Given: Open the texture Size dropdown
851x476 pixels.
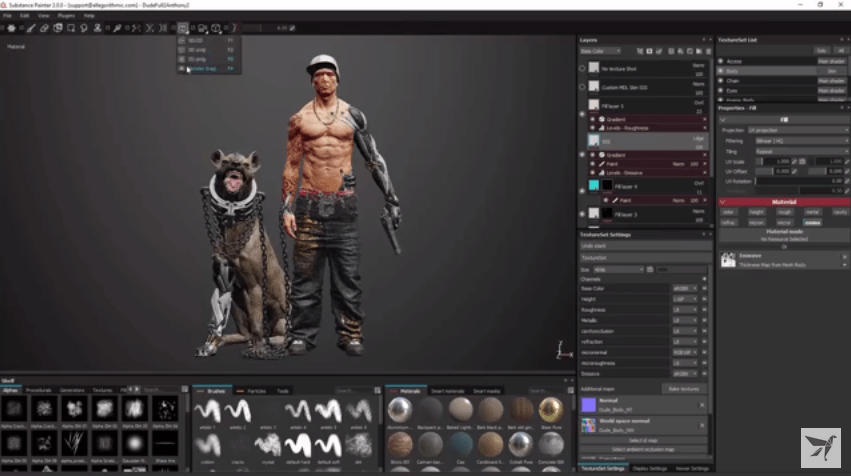Looking at the screenshot, I should coord(618,269).
